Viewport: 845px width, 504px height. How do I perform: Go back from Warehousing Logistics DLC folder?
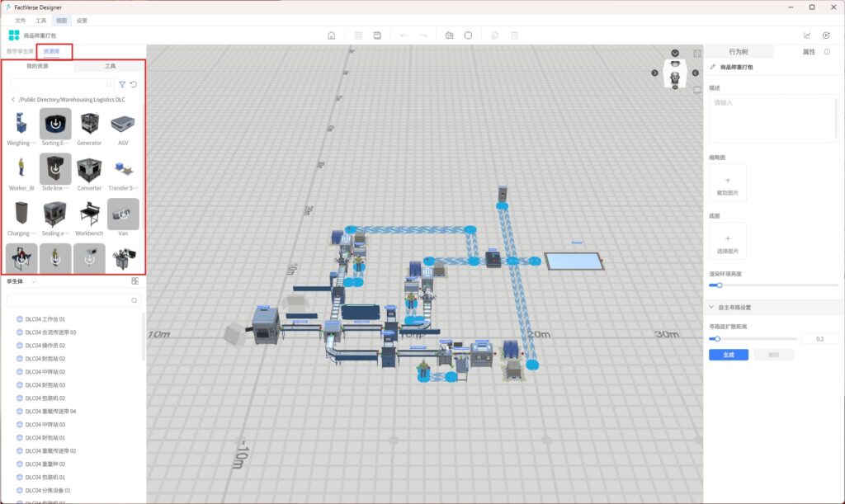(x=12, y=100)
